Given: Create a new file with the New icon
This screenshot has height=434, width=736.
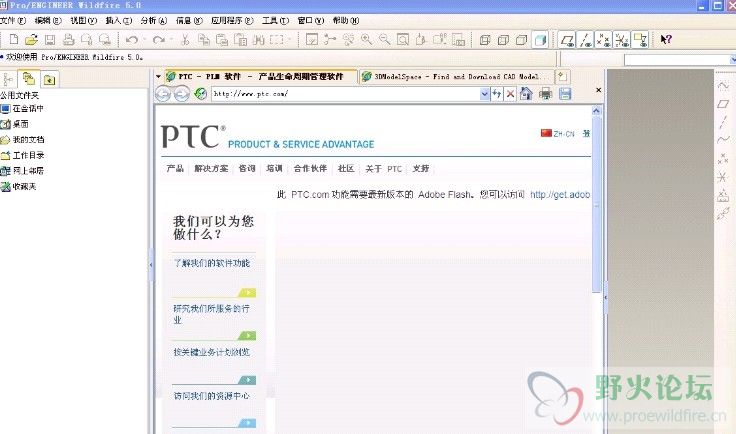Looking at the screenshot, I should pyautogui.click(x=14, y=40).
